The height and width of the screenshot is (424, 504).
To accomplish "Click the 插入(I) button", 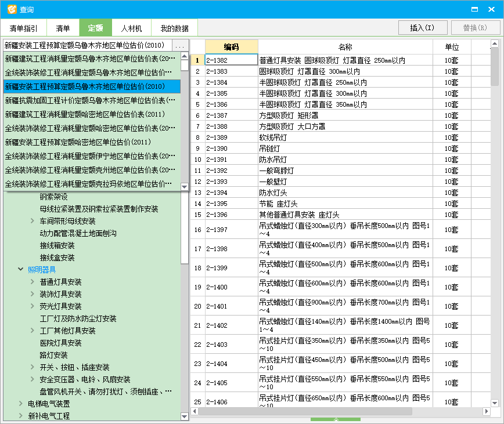I will tap(422, 27).
